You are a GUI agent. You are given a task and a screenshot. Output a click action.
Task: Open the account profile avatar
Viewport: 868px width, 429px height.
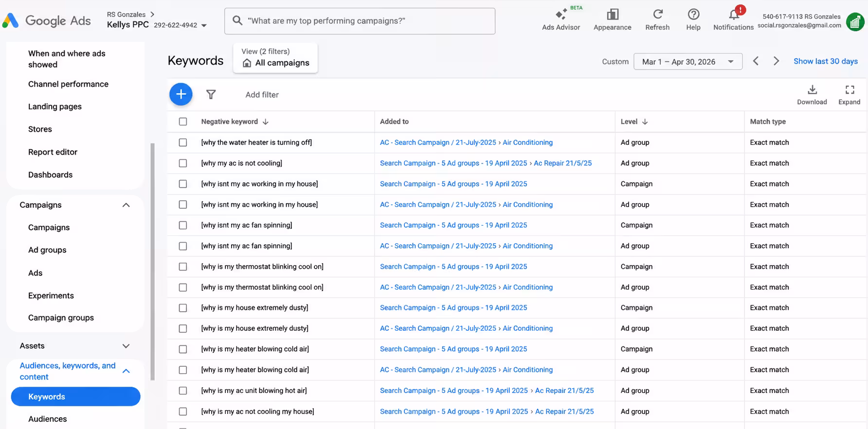(x=855, y=21)
